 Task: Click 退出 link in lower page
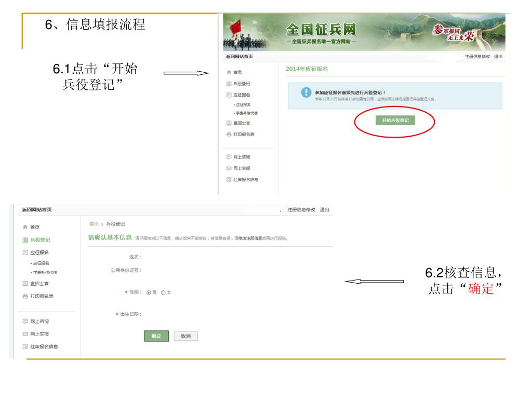tap(324, 210)
